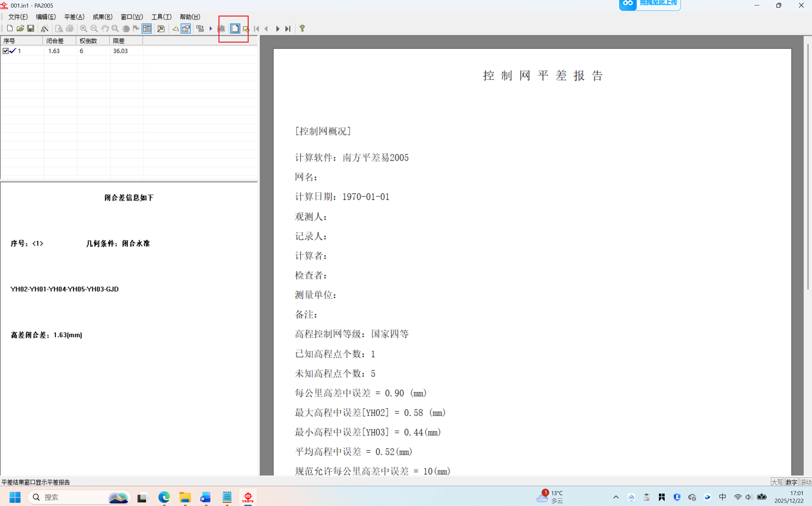Uncheck the checkbox in row 1
The width and height of the screenshot is (812, 506).
(5, 51)
